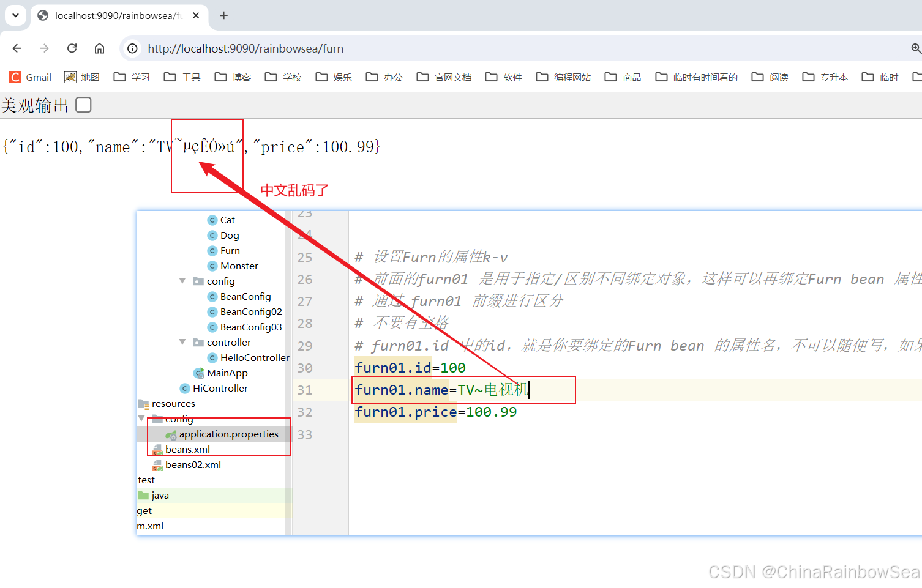Open a new tab with plus button

(x=223, y=15)
